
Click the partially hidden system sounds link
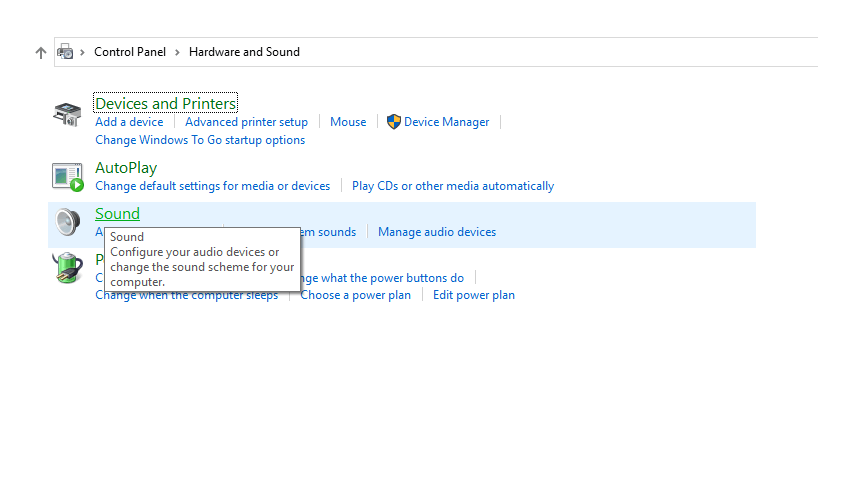328,232
